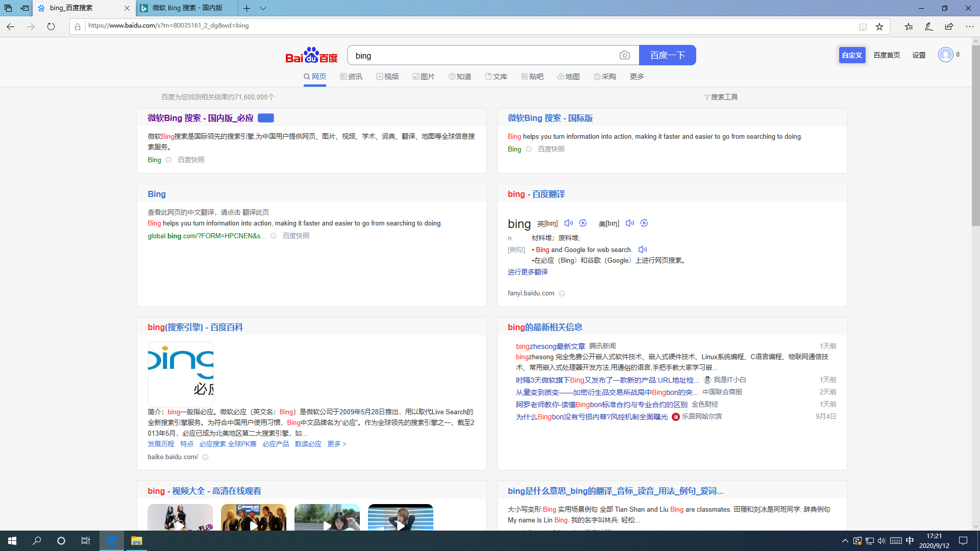980x551 pixels.
Task: Play the American pronunciation of bing
Action: 629,223
